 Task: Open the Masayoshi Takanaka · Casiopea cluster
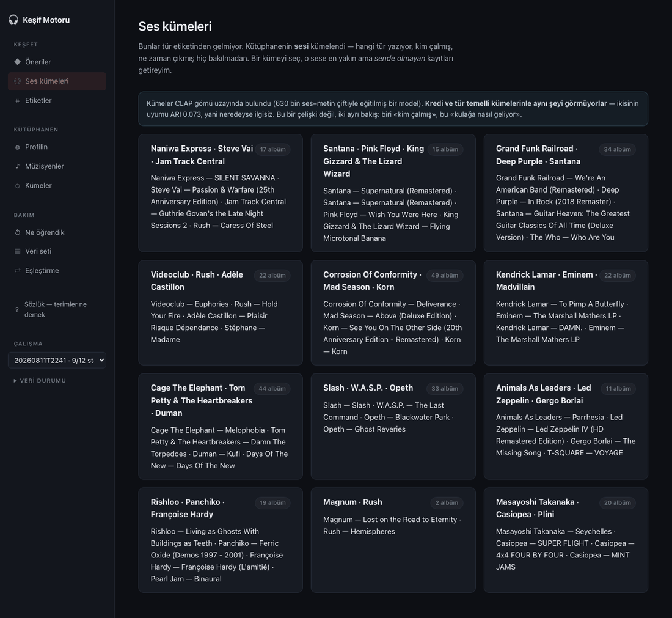(x=566, y=540)
